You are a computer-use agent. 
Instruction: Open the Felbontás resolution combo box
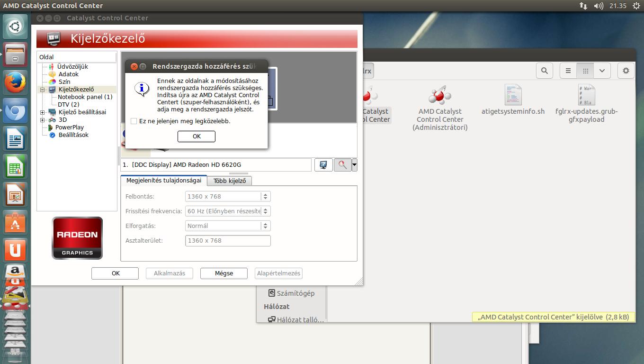pos(228,196)
